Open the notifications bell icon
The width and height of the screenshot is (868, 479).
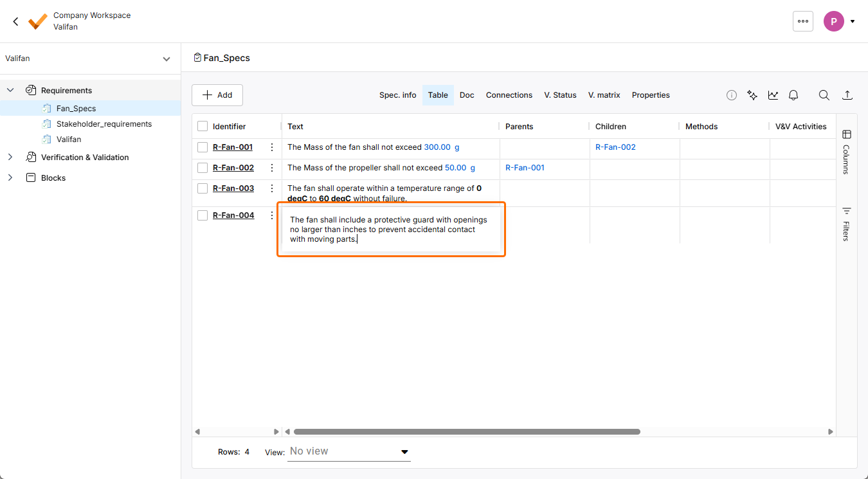coord(793,95)
